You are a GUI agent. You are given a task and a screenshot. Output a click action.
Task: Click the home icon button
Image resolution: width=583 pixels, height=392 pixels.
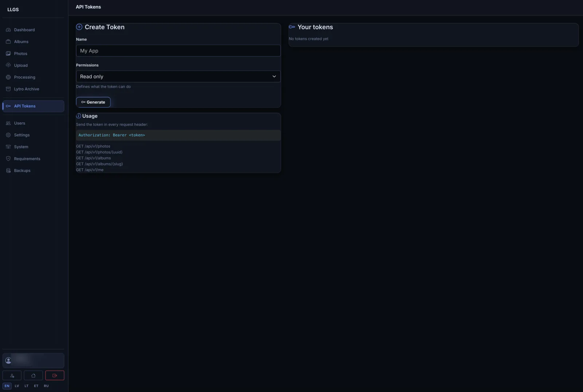click(33, 375)
